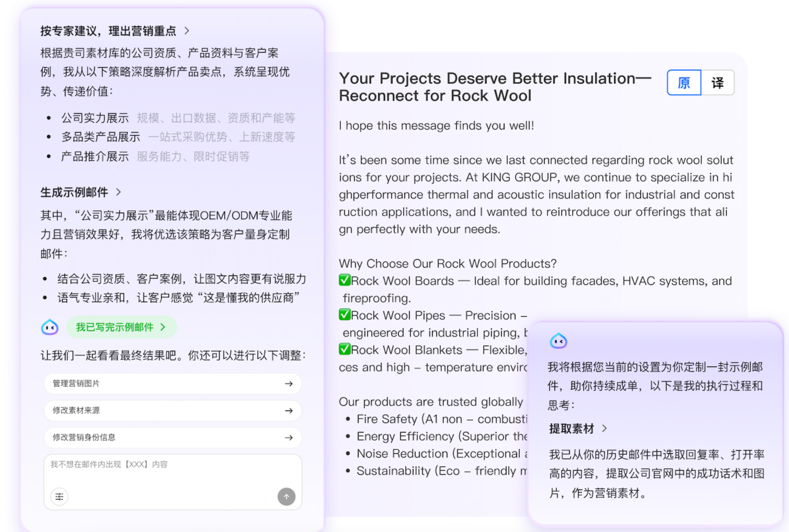Click green checkmark beside Rock Wool Pipes

click(x=344, y=315)
